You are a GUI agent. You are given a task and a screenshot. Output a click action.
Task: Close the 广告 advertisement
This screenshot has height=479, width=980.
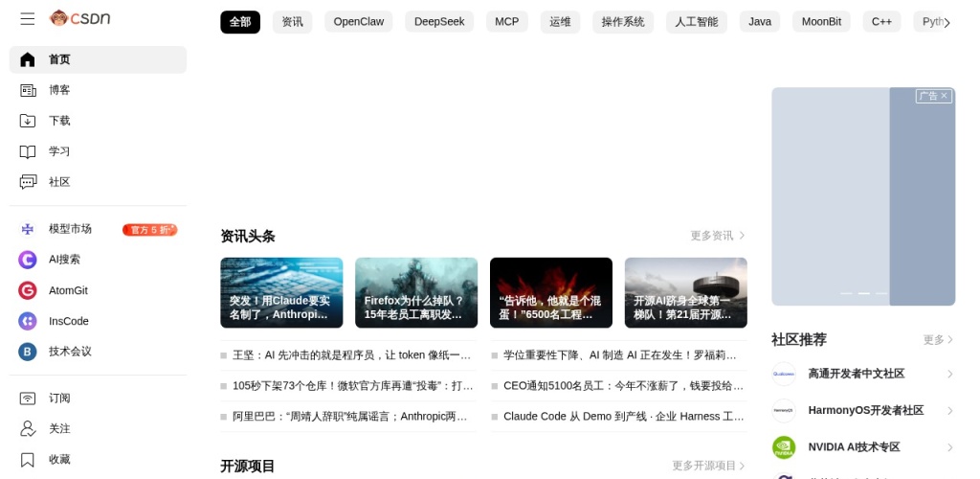click(944, 96)
